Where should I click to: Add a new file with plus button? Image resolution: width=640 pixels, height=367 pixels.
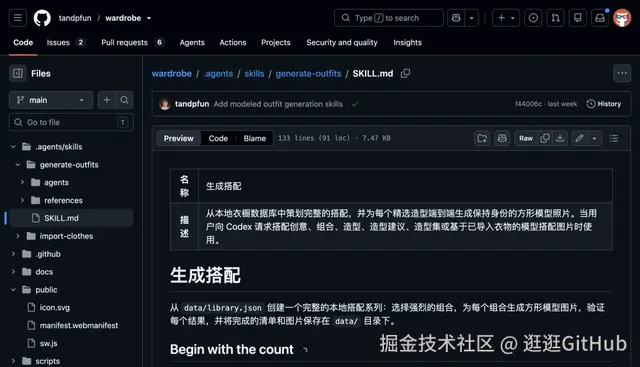click(x=107, y=100)
